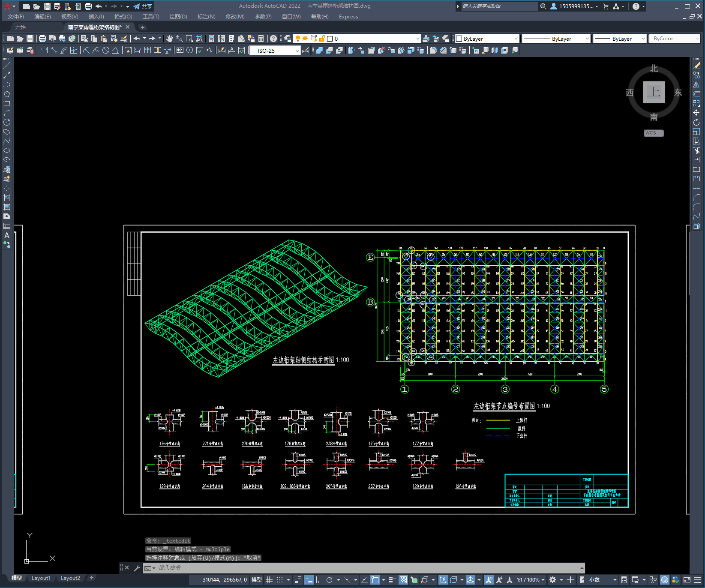
Task: Open the Express menu
Action: 348,17
